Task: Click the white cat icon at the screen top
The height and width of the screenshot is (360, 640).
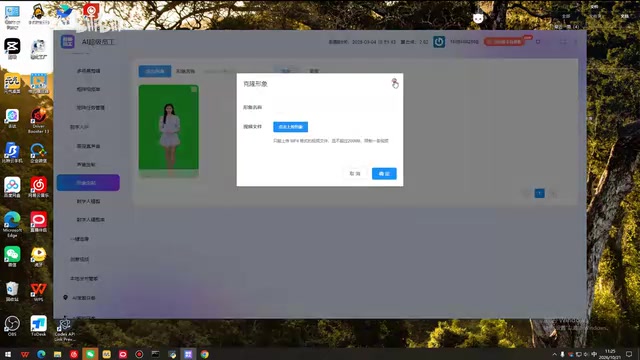Action: point(478,18)
